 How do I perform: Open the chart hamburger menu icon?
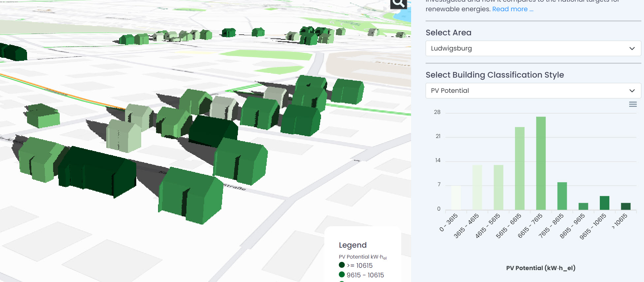633,104
